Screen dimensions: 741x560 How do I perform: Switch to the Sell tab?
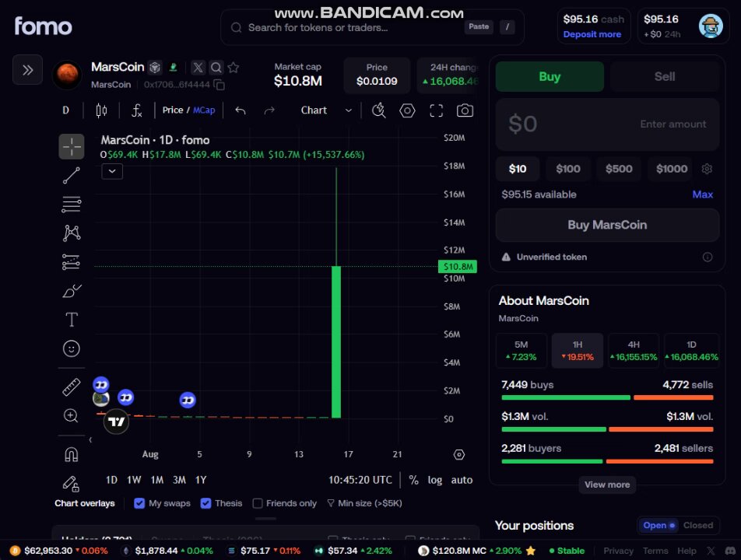(x=664, y=76)
